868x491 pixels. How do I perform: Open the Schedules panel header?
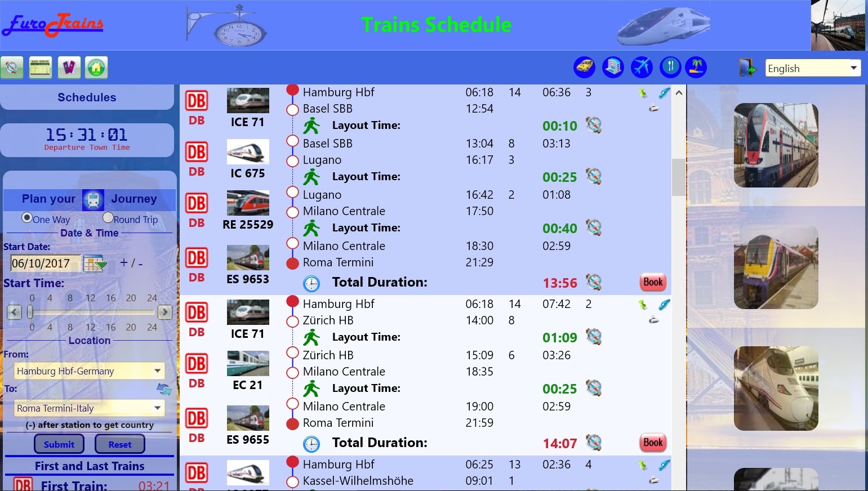tap(87, 97)
